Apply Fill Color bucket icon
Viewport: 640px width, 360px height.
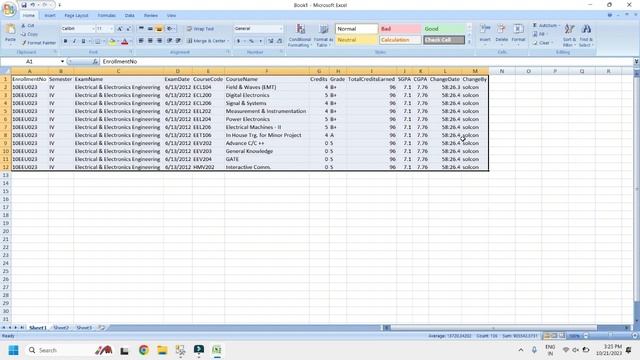click(x=112, y=41)
